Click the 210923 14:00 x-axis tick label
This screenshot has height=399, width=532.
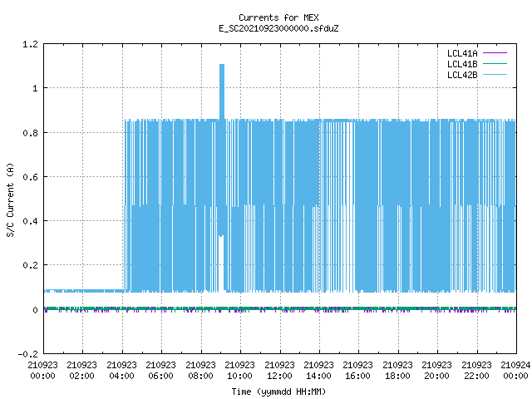click(318, 370)
